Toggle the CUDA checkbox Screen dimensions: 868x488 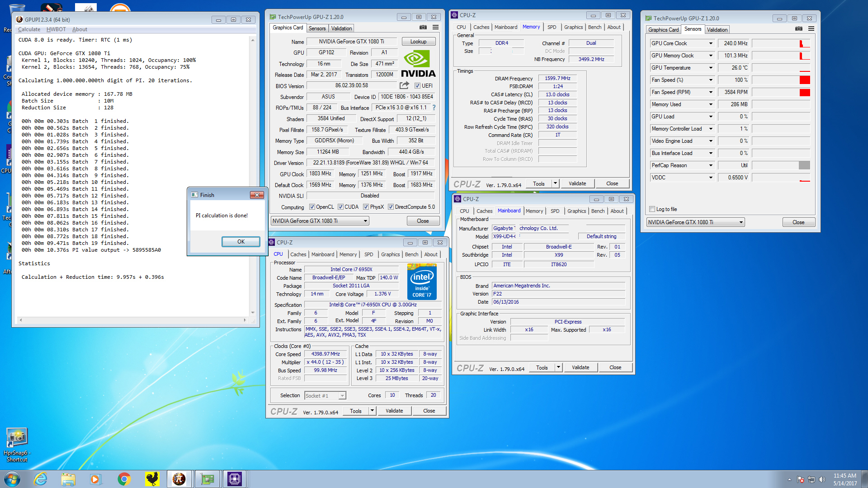pos(340,207)
